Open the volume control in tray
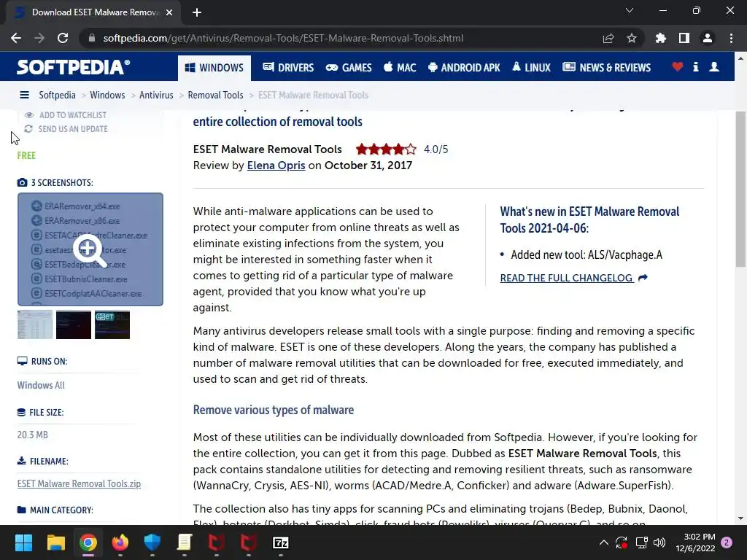This screenshot has width=747, height=560. [x=659, y=542]
